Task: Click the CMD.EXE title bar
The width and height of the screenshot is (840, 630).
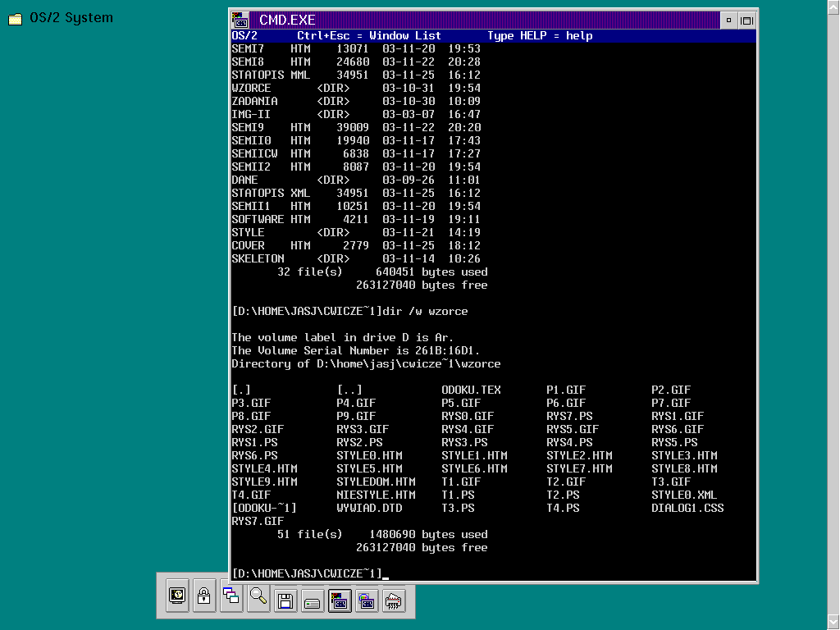Action: pyautogui.click(x=485, y=21)
